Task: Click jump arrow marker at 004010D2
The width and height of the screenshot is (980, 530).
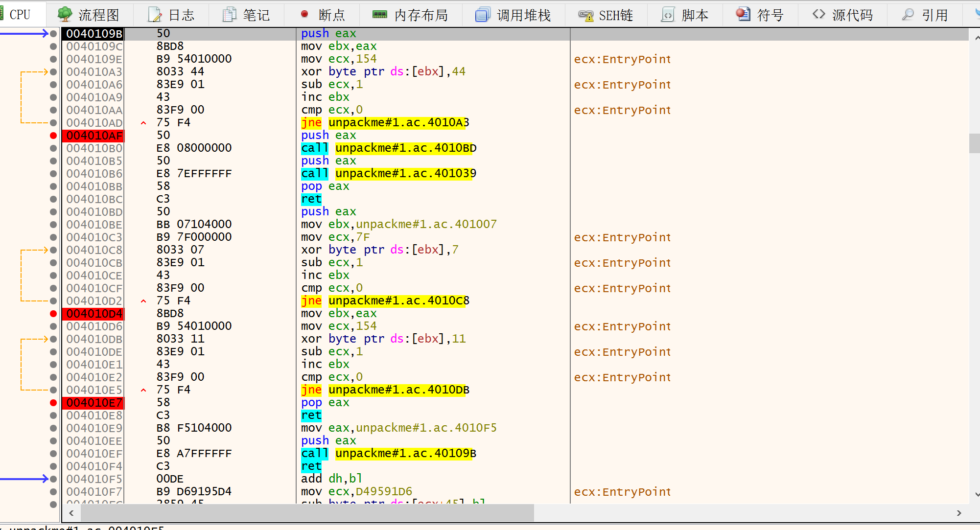Action: (x=143, y=301)
